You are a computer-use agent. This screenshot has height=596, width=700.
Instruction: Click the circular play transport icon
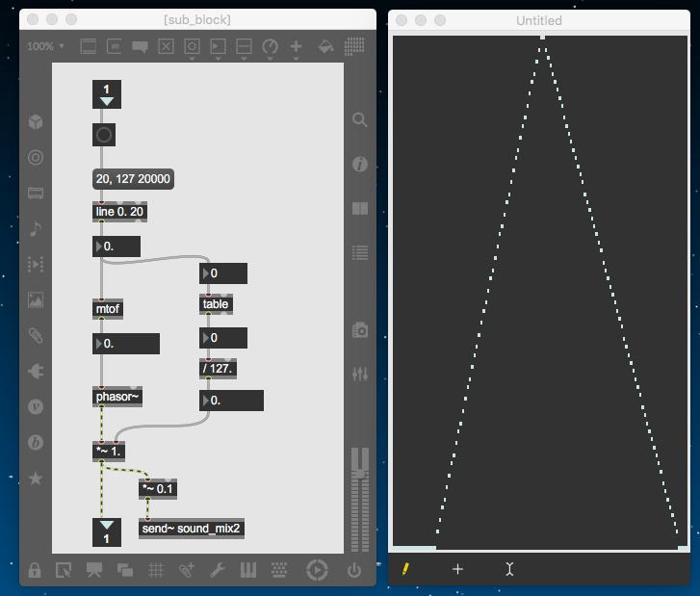click(317, 570)
